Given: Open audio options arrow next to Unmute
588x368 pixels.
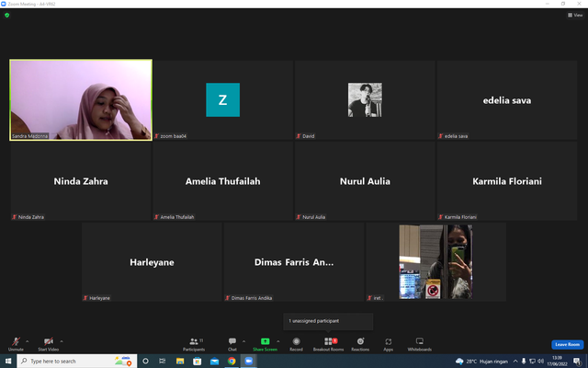Looking at the screenshot, I should point(27,341).
